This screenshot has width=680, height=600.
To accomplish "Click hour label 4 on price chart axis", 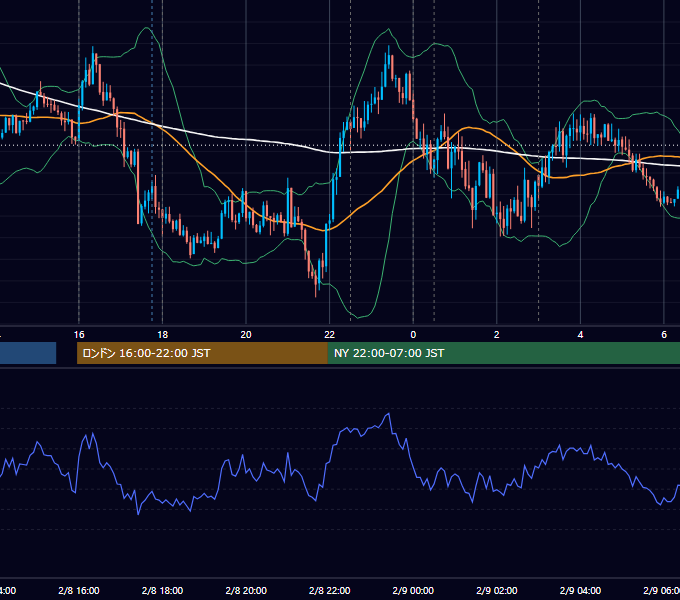I will click(x=580, y=335).
